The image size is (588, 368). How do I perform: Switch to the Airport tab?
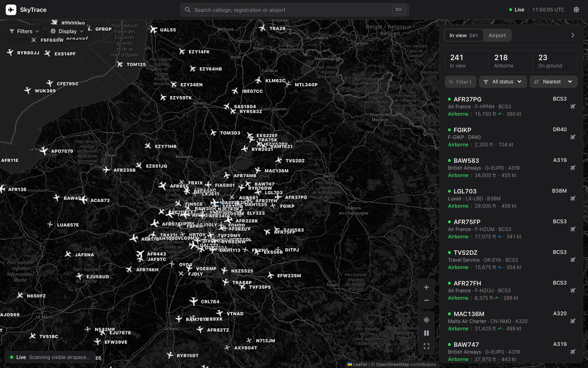point(497,36)
